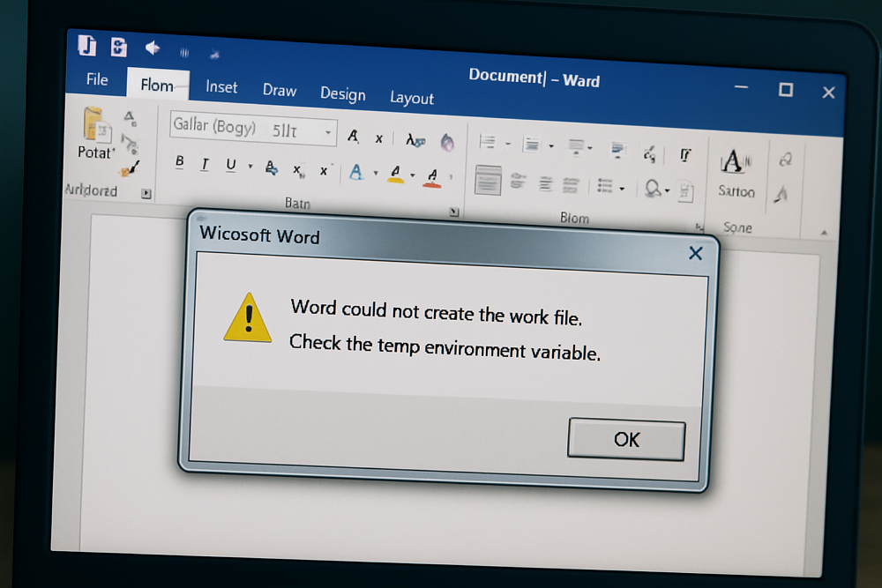Image resolution: width=882 pixels, height=588 pixels.
Task: Click the back arrow in quick access toolbar
Action: [x=153, y=48]
